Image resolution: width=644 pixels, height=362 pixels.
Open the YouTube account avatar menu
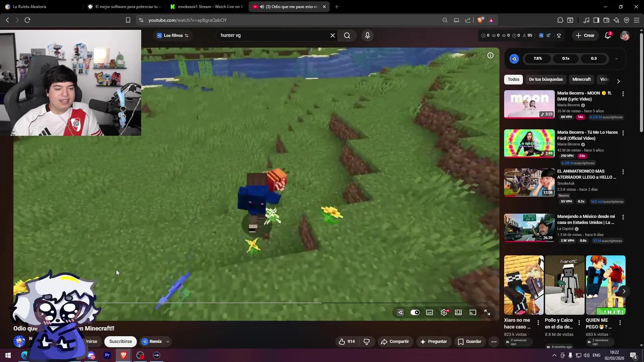(625, 35)
